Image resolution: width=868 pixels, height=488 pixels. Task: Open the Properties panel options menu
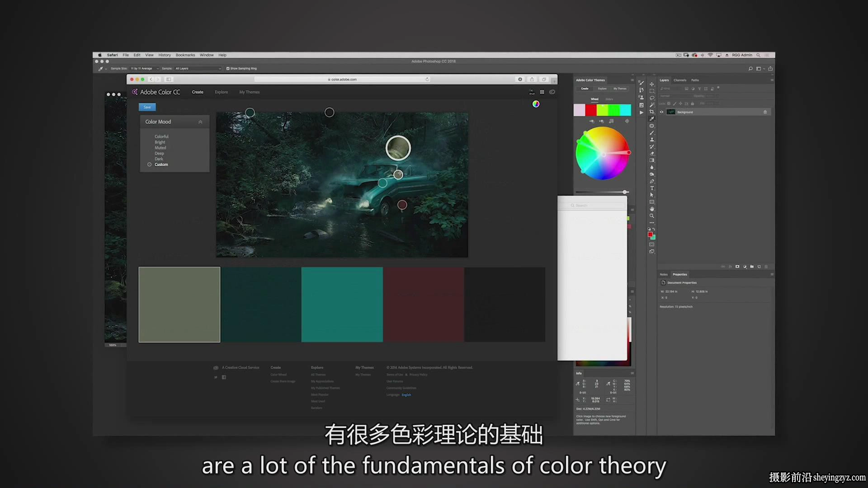click(772, 274)
